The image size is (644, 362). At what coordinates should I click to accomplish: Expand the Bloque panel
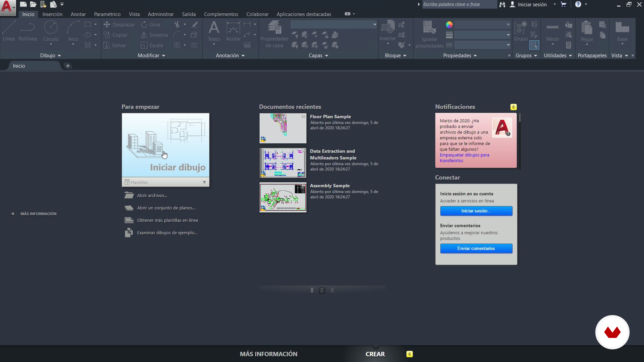[395, 55]
